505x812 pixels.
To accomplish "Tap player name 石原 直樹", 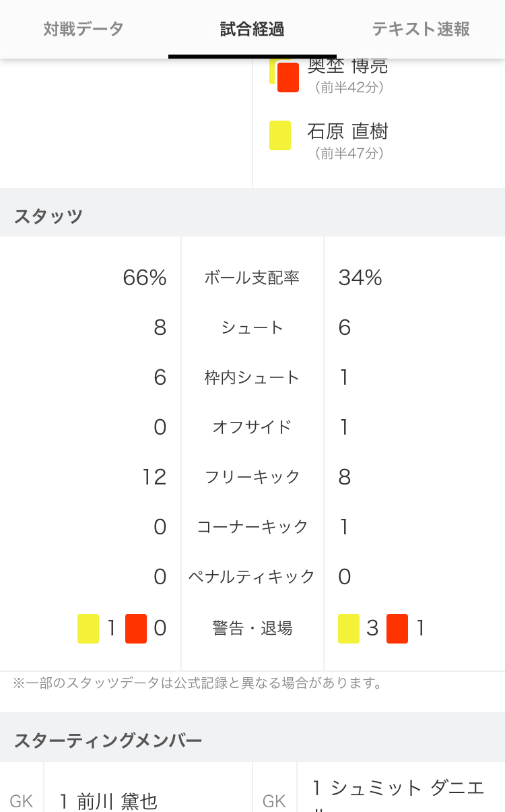I will [347, 131].
